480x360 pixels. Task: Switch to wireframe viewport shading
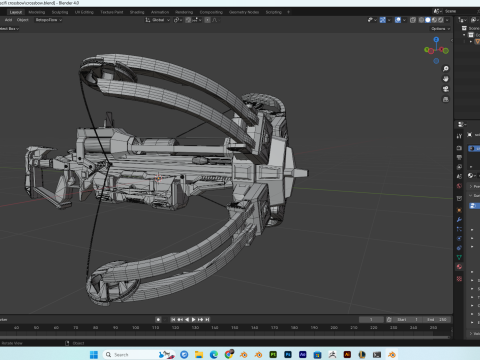(x=422, y=20)
